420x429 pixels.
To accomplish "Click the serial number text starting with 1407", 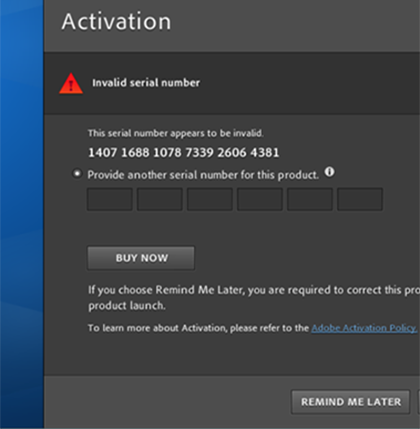I will pos(183,153).
